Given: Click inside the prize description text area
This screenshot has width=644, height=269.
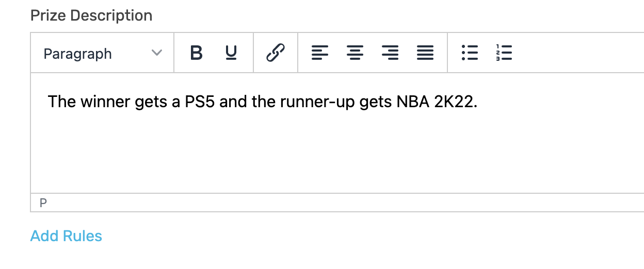Looking at the screenshot, I should click(x=337, y=133).
